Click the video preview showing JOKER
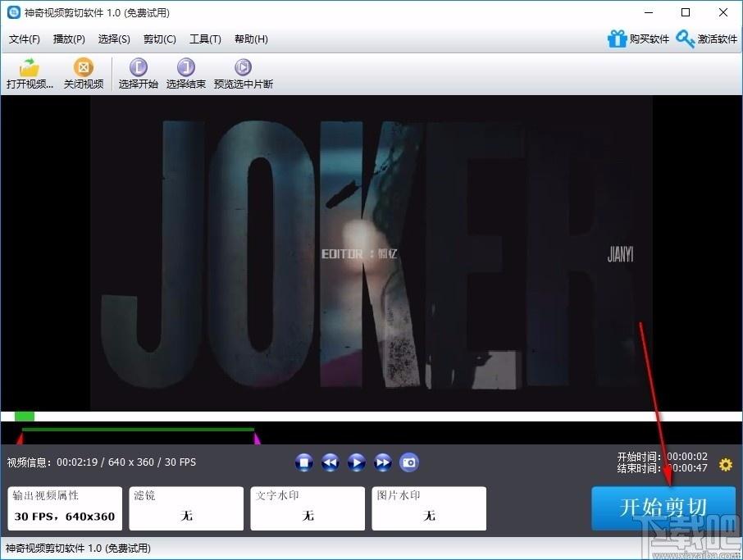Viewport: 743px width, 560px height. [x=371, y=253]
